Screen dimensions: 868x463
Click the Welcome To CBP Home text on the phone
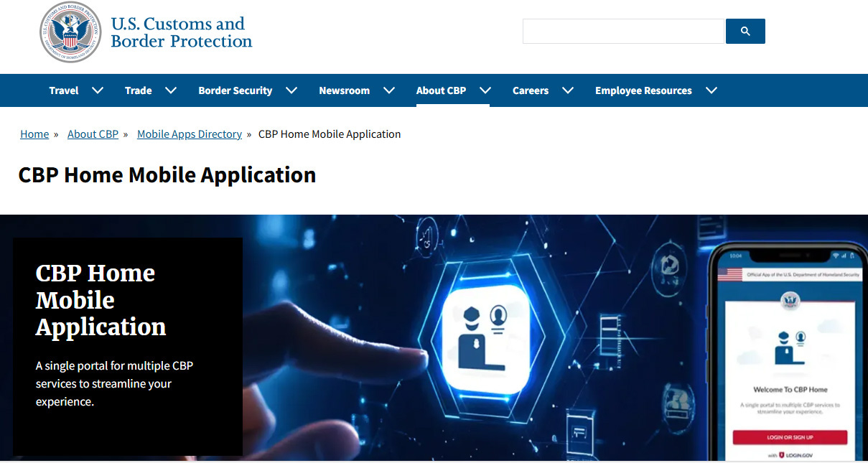tap(790, 390)
